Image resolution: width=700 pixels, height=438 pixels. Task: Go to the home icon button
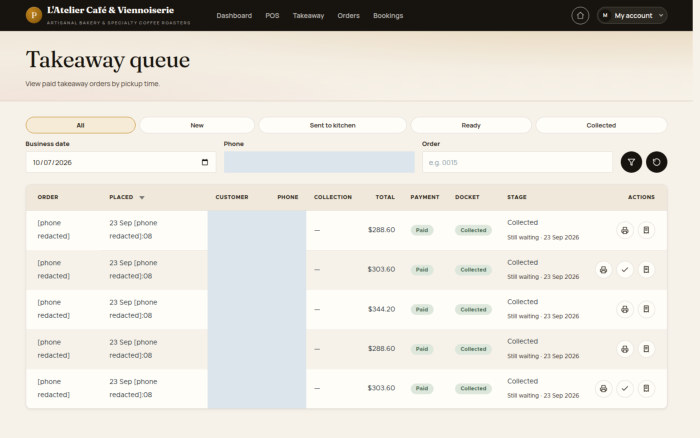click(x=580, y=16)
